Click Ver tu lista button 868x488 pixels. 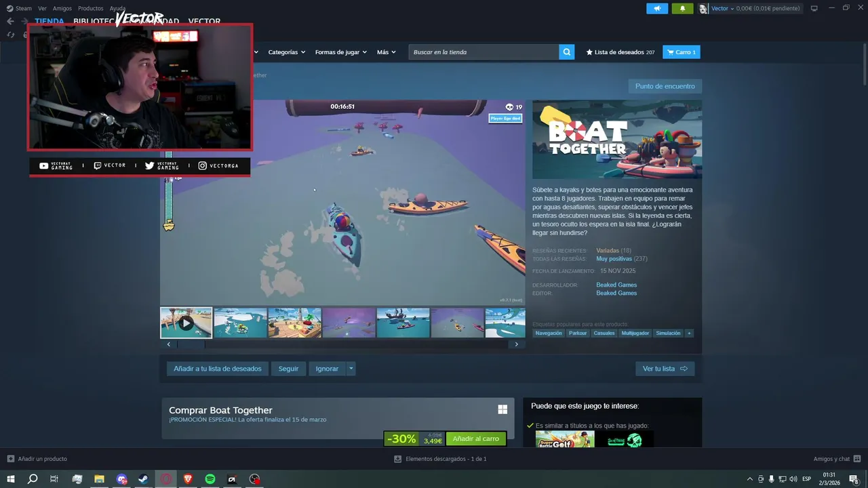(665, 369)
